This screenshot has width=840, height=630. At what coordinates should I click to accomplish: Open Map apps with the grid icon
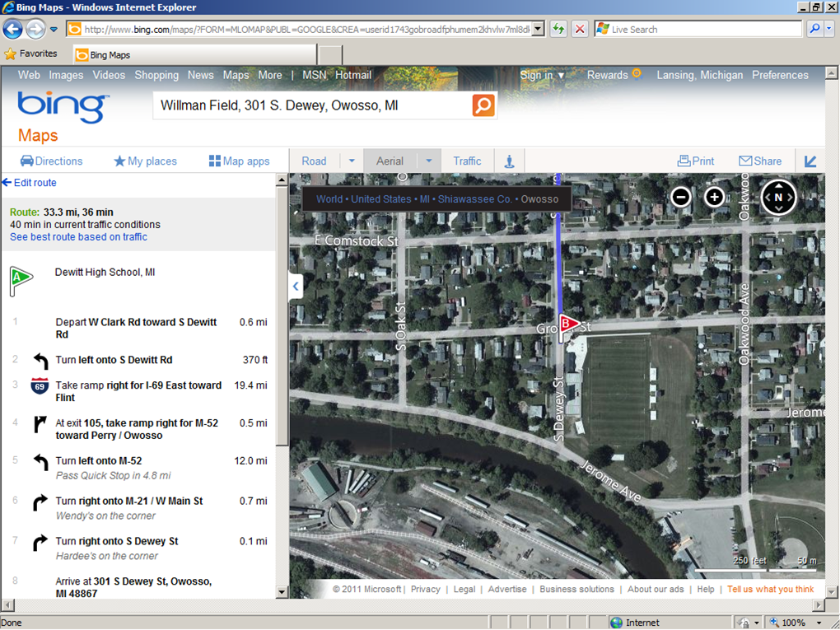pos(240,161)
